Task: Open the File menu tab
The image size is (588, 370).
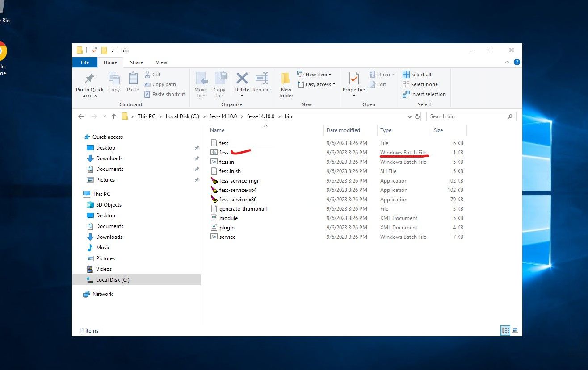Action: [x=85, y=62]
